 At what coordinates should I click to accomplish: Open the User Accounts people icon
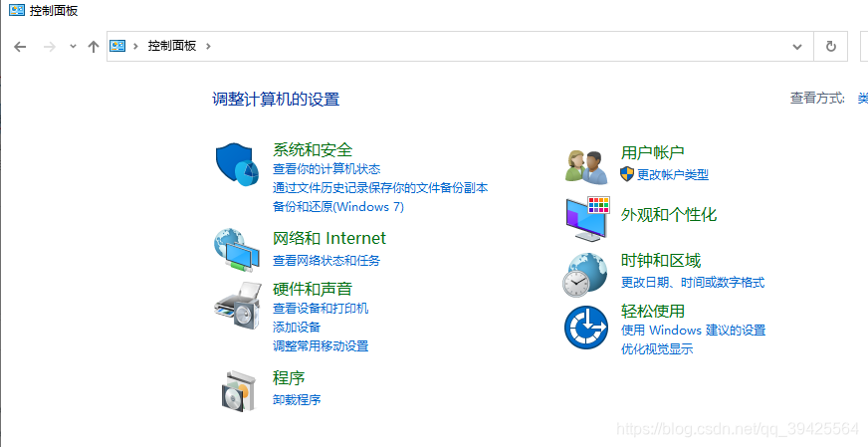pos(586,166)
